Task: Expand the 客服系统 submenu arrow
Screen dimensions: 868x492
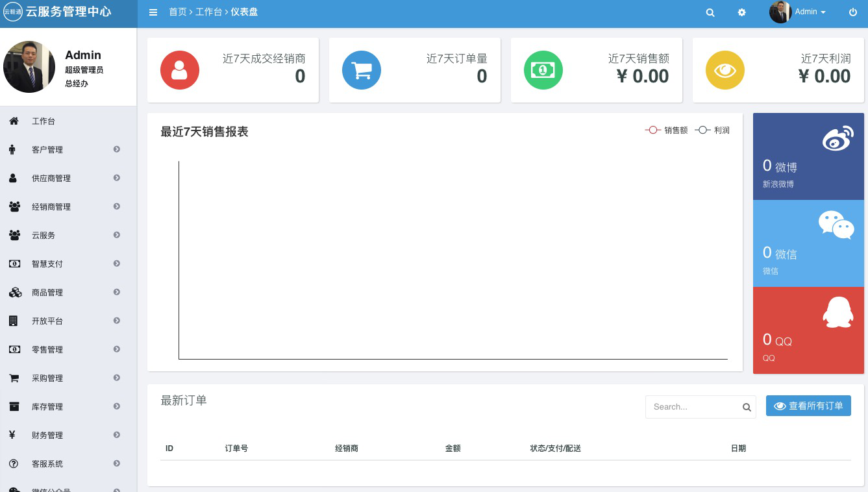Action: (117, 463)
